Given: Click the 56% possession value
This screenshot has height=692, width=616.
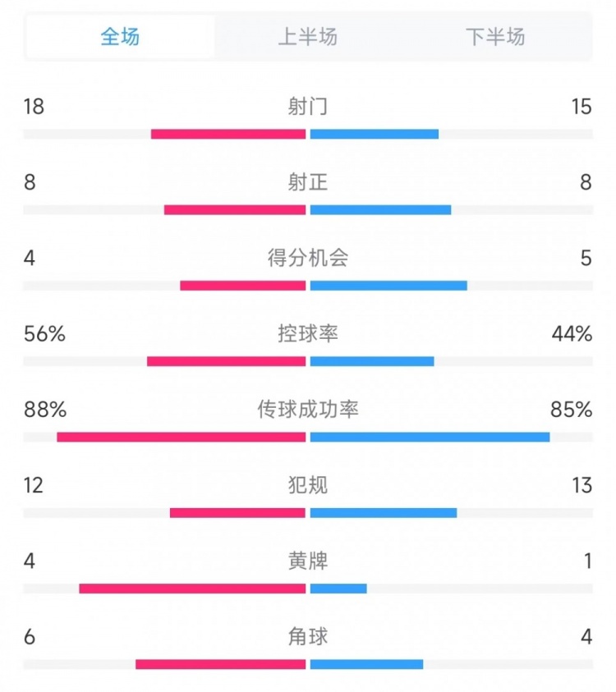Looking at the screenshot, I should click(44, 334).
